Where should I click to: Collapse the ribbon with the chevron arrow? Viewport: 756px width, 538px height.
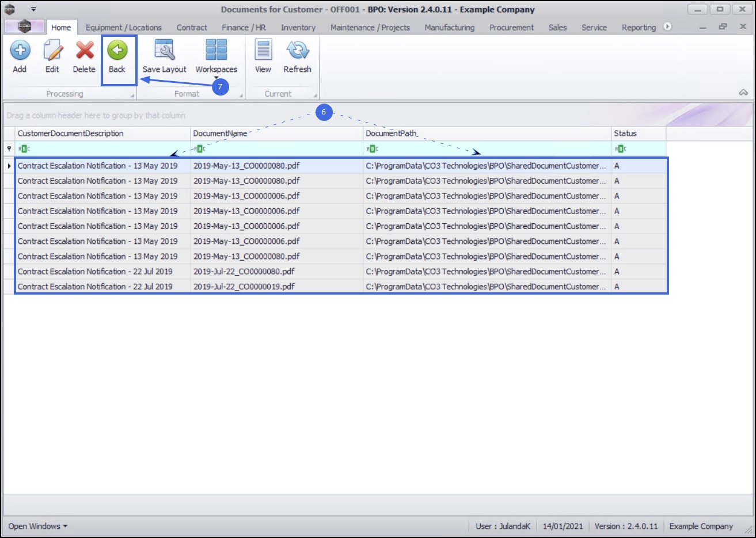click(x=743, y=92)
